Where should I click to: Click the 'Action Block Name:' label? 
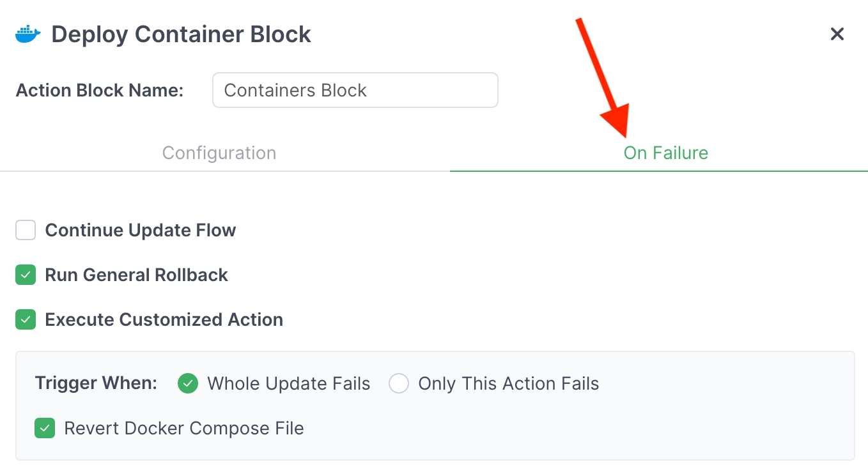pos(100,90)
